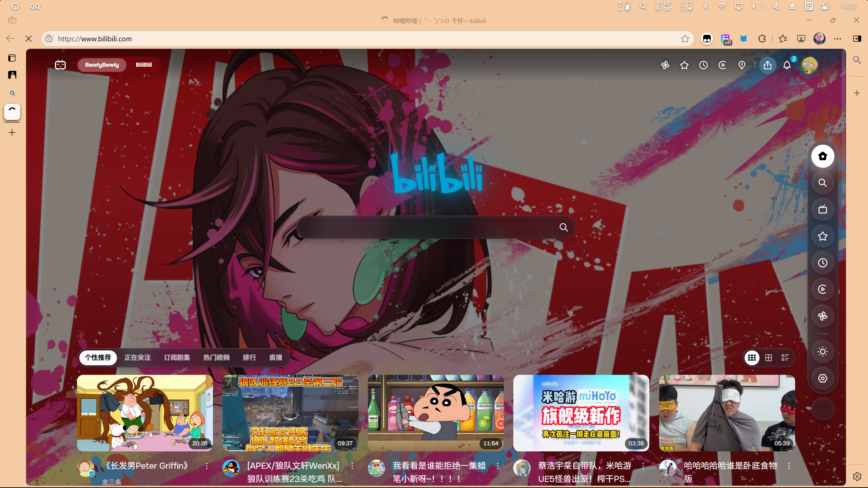Open BewlyBewly settings gear in dock

point(823,378)
